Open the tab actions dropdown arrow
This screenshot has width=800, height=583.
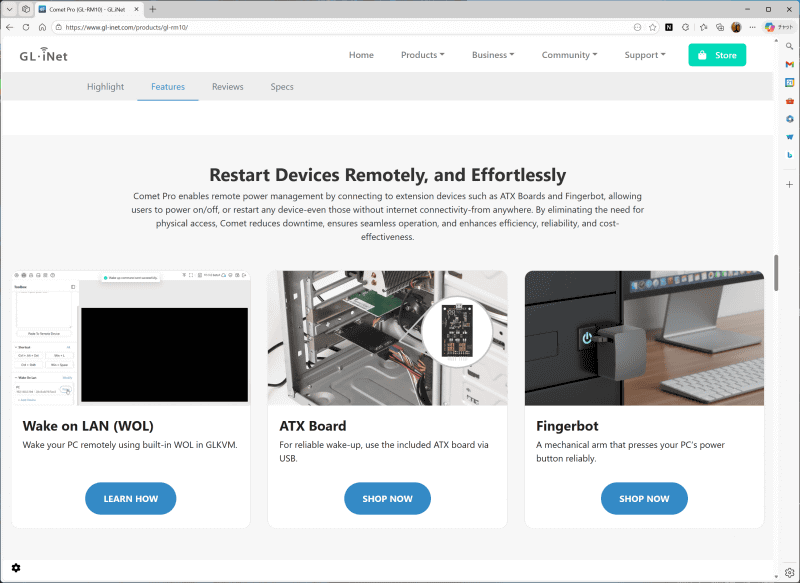point(9,9)
